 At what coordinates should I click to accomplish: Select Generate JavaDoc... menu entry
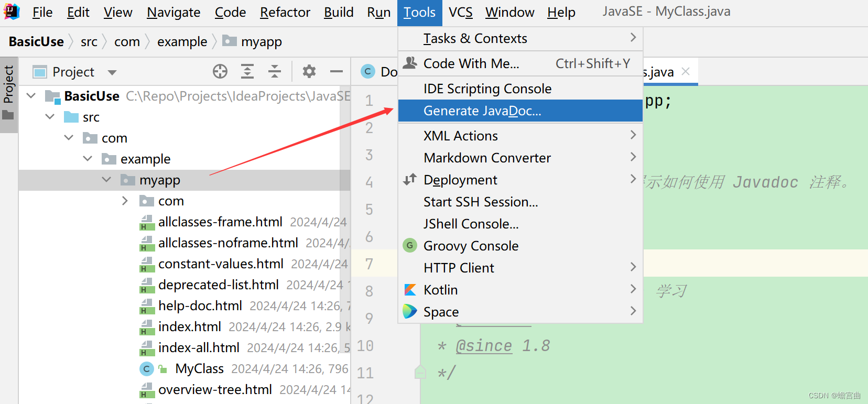coord(520,111)
